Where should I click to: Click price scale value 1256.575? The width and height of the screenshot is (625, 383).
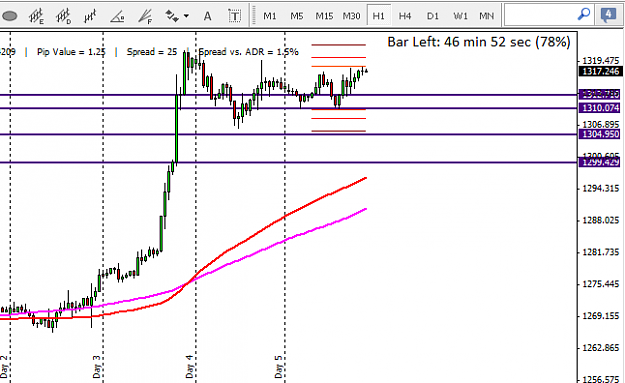pyautogui.click(x=601, y=379)
